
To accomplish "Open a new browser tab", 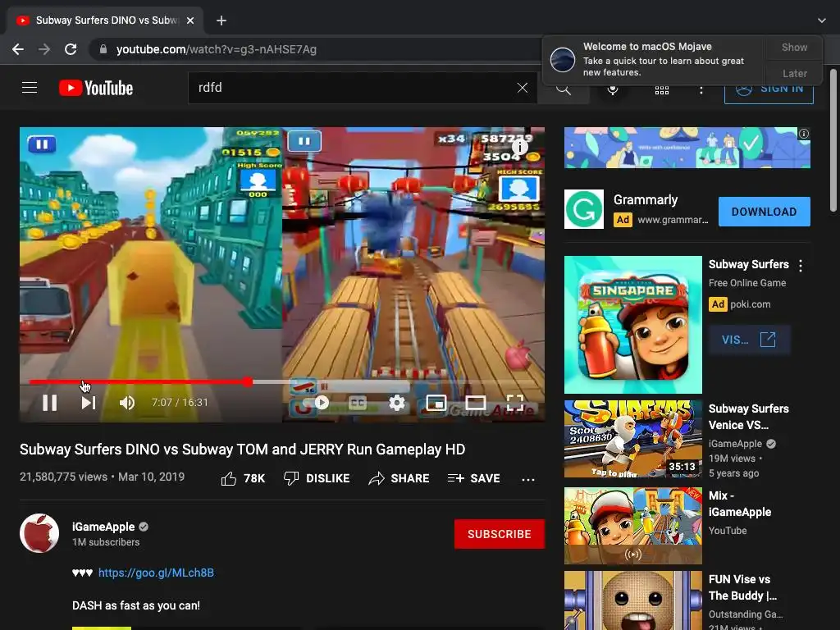I will [221, 21].
